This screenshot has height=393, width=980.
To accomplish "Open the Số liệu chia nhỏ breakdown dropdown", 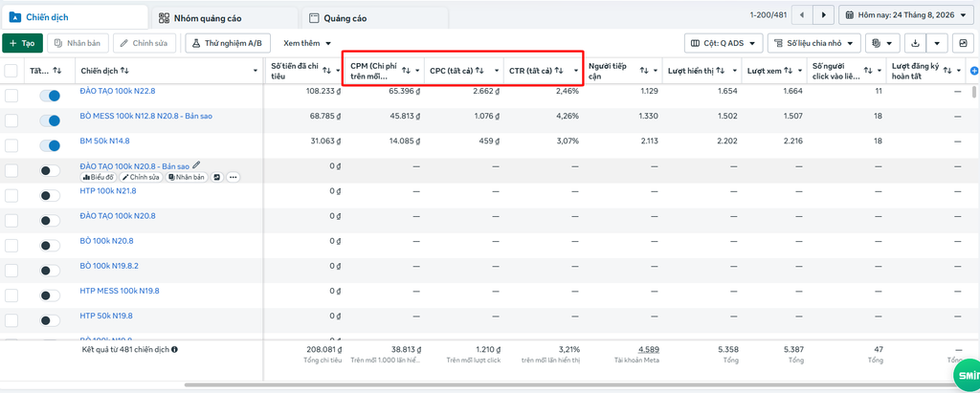I will click(814, 43).
